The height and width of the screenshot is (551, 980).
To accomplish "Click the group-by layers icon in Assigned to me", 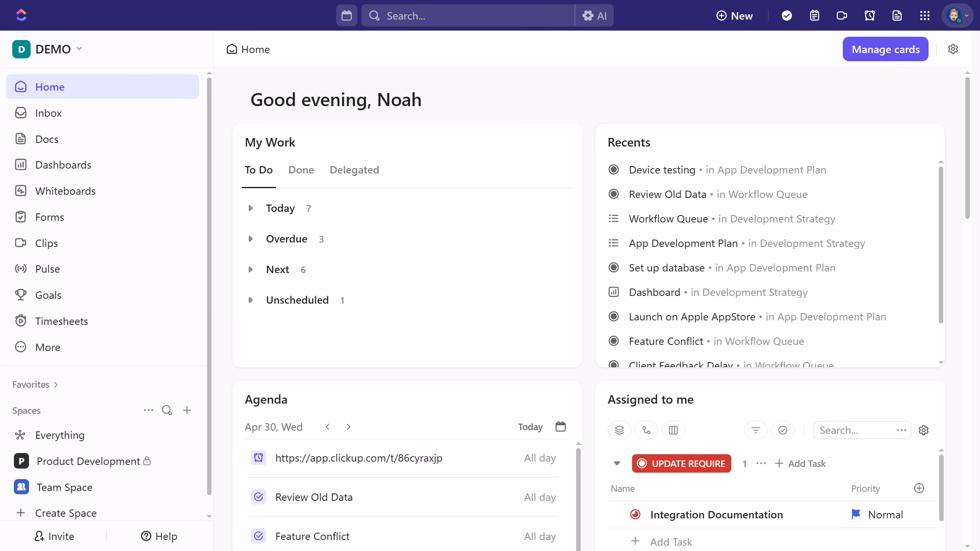I will (619, 430).
